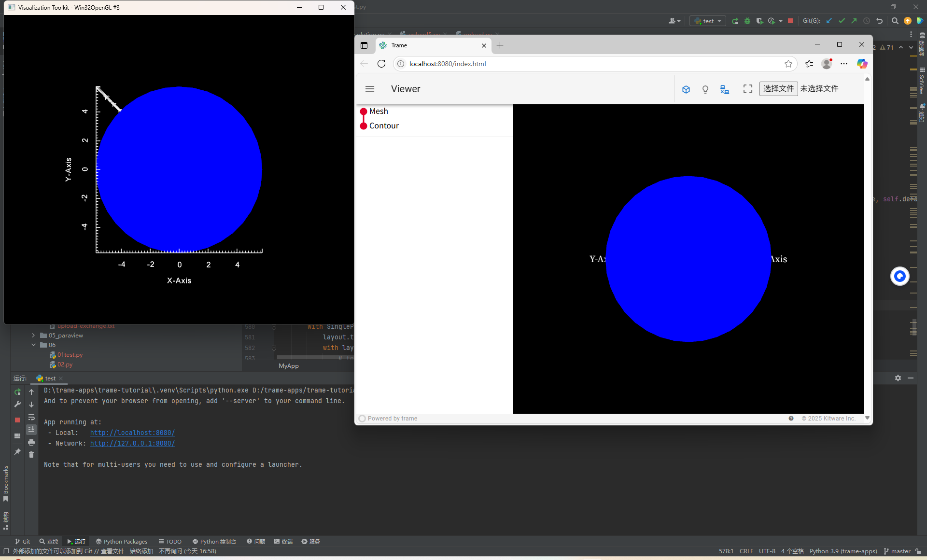Collapse the 06 folder in project tree
927x560 pixels.
[33, 345]
